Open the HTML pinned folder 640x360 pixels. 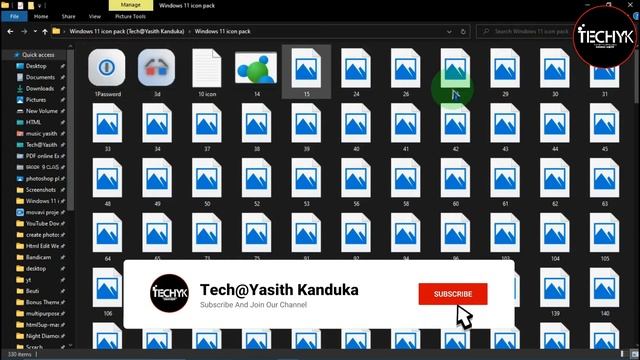[x=33, y=122]
